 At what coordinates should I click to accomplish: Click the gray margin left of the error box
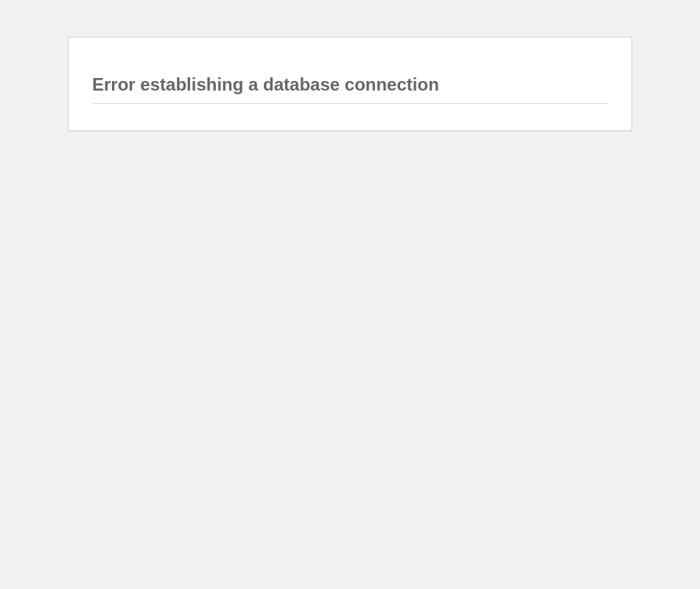click(33, 84)
